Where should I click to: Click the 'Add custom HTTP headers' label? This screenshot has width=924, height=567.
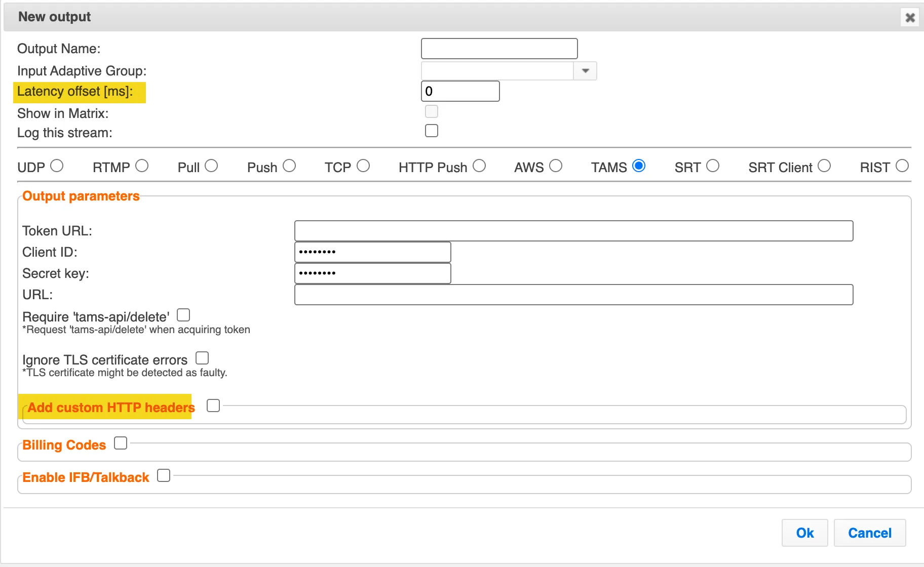[111, 408]
